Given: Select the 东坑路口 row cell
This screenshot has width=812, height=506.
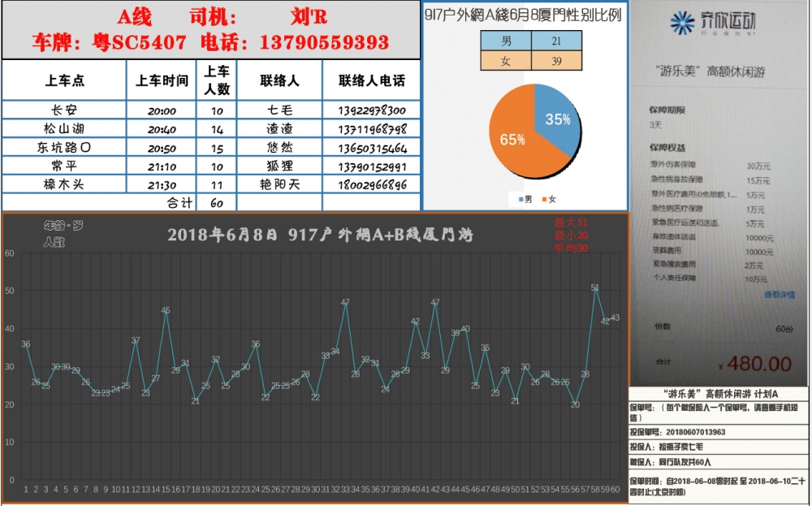Looking at the screenshot, I should 63,148.
